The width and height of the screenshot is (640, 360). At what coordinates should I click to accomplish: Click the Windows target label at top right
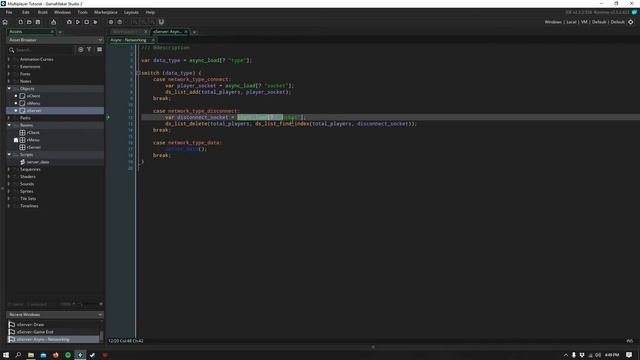point(553,22)
